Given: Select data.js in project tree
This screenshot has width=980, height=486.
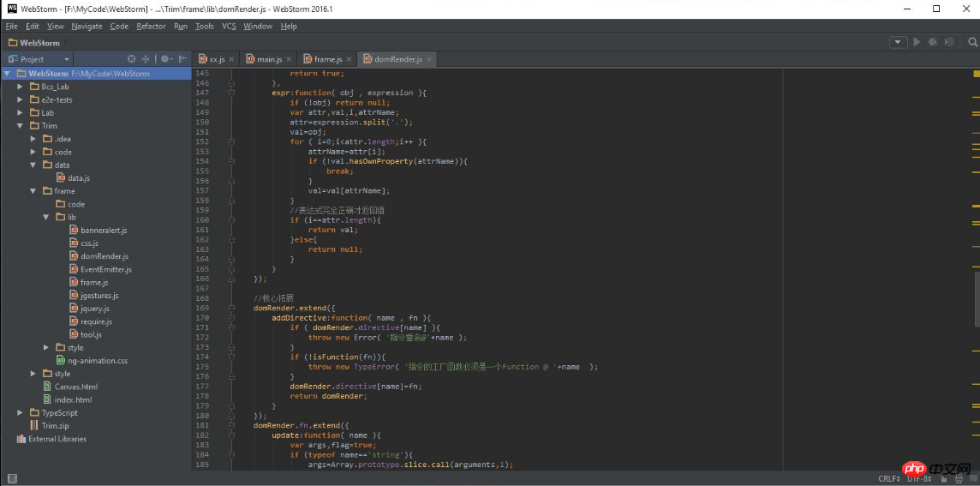Looking at the screenshot, I should pos(74,178).
